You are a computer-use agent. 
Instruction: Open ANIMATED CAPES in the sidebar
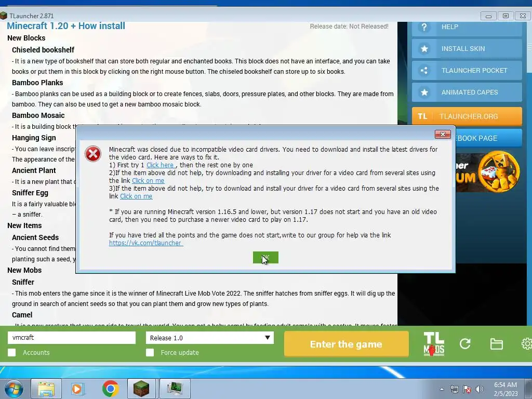(x=467, y=92)
